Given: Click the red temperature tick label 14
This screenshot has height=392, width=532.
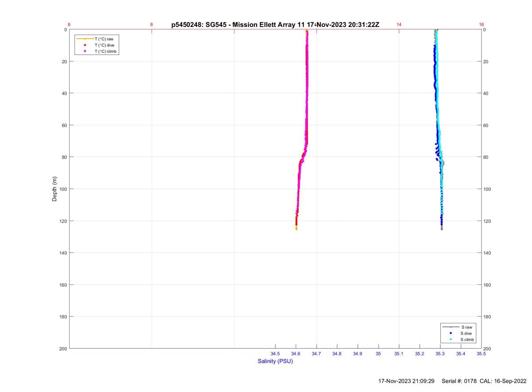Looking at the screenshot, I should coord(399,25).
